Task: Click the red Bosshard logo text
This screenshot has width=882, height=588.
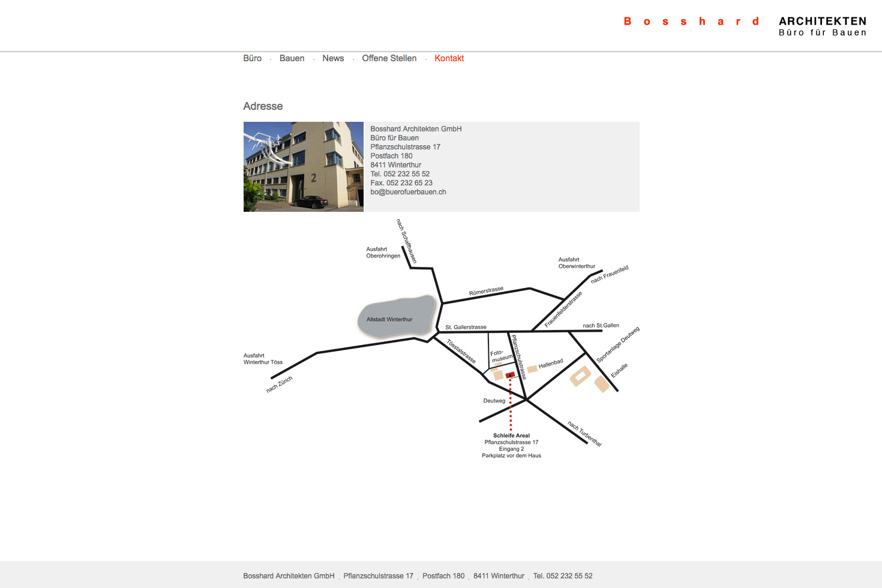Action: (x=691, y=22)
